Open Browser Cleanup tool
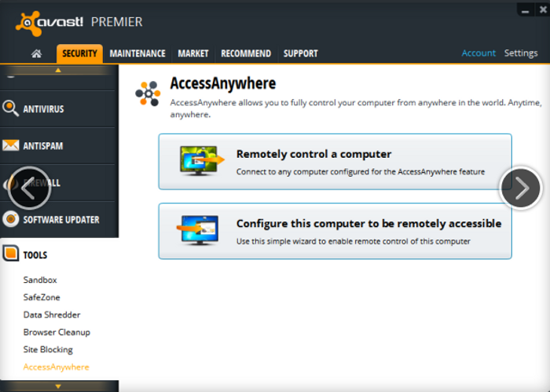This screenshot has height=392, width=550. coord(57,332)
